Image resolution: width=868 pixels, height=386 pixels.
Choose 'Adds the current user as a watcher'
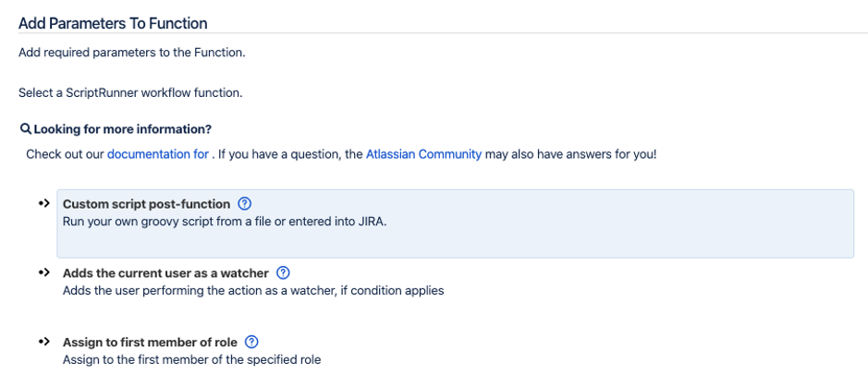165,273
